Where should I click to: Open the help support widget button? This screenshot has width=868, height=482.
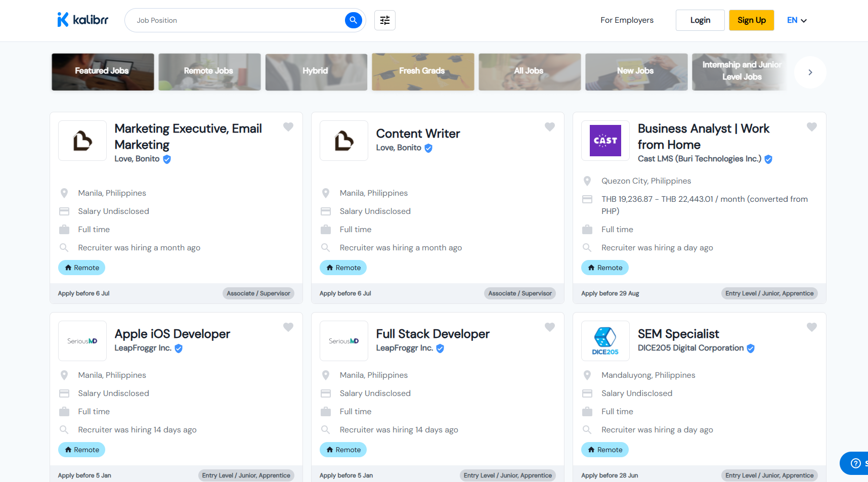point(855,463)
